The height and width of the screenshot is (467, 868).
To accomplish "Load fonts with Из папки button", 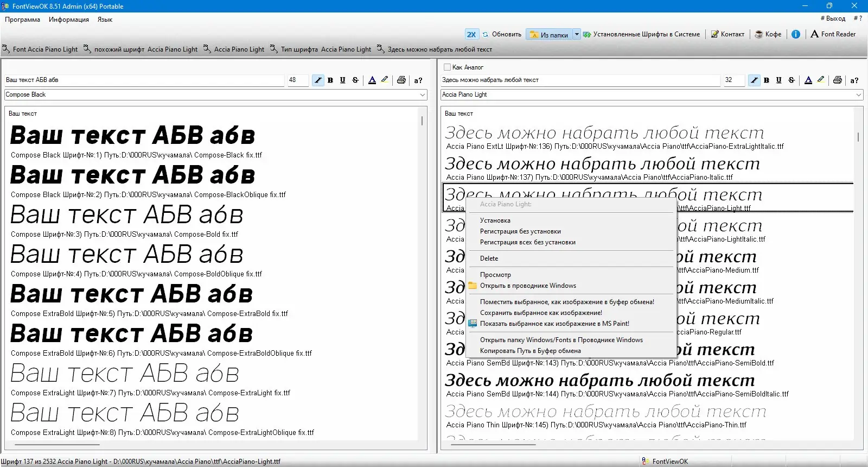I will (x=549, y=35).
